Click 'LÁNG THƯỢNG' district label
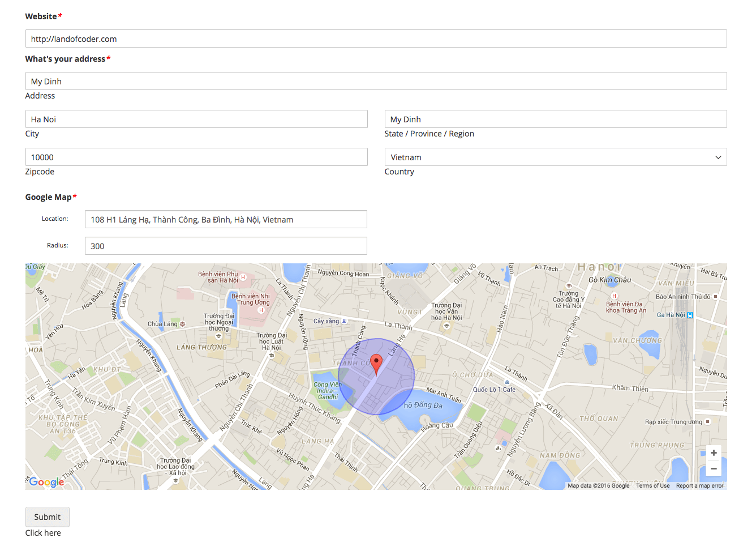The image size is (756, 555). (201, 347)
